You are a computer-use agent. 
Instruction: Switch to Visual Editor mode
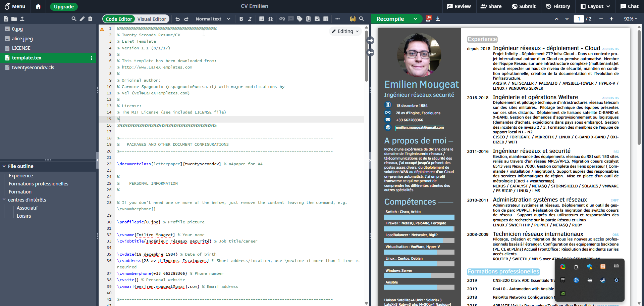(x=152, y=19)
